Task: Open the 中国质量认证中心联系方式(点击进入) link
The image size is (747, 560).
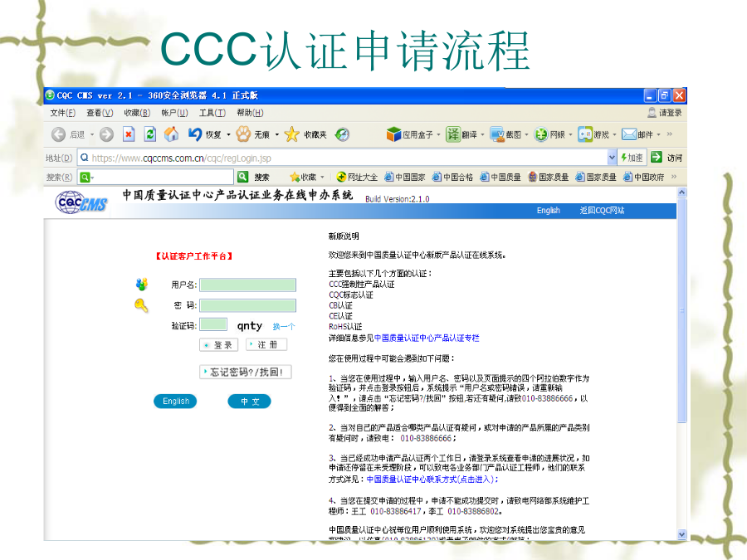Action: click(432, 479)
